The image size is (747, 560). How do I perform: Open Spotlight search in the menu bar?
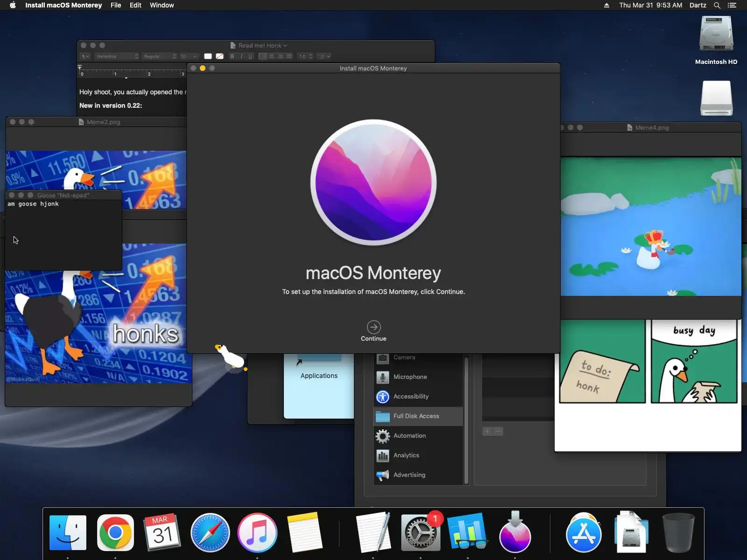[x=717, y=5]
